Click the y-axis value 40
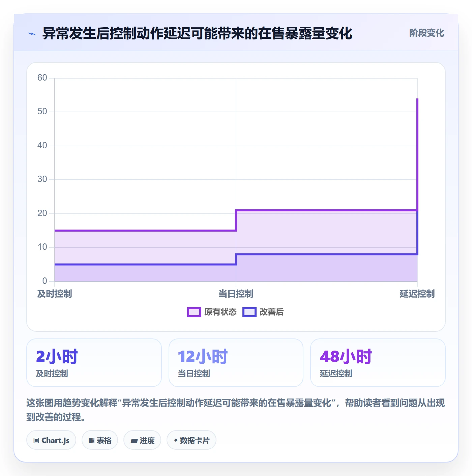The image size is (472, 476). [42, 146]
